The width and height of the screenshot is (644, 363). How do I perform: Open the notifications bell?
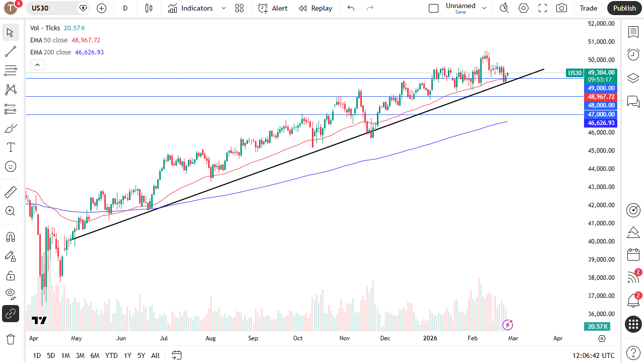(x=633, y=301)
